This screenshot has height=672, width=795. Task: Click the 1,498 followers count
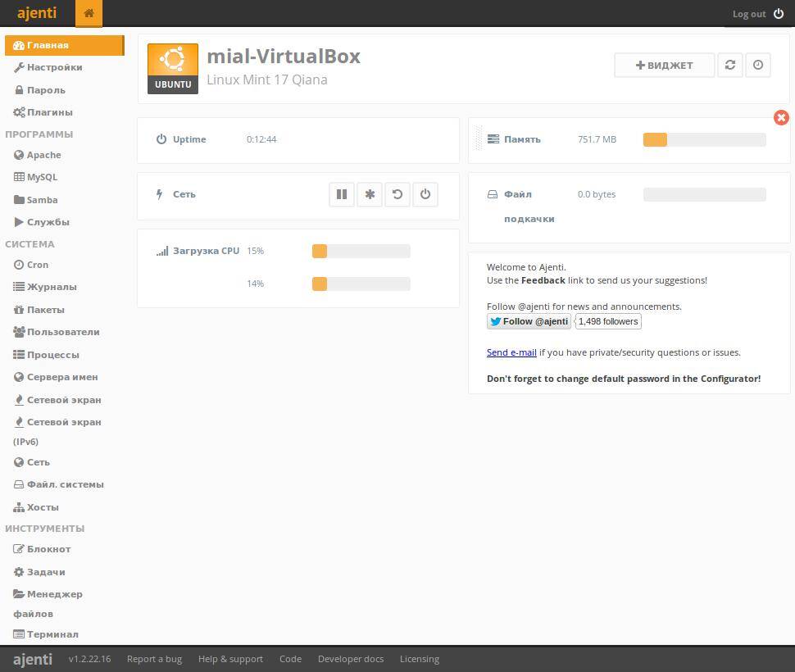(608, 321)
